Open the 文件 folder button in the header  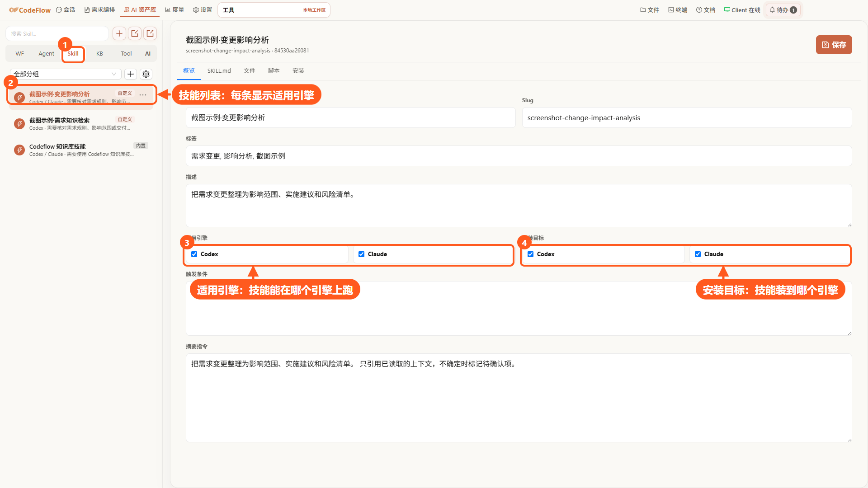pyautogui.click(x=650, y=10)
